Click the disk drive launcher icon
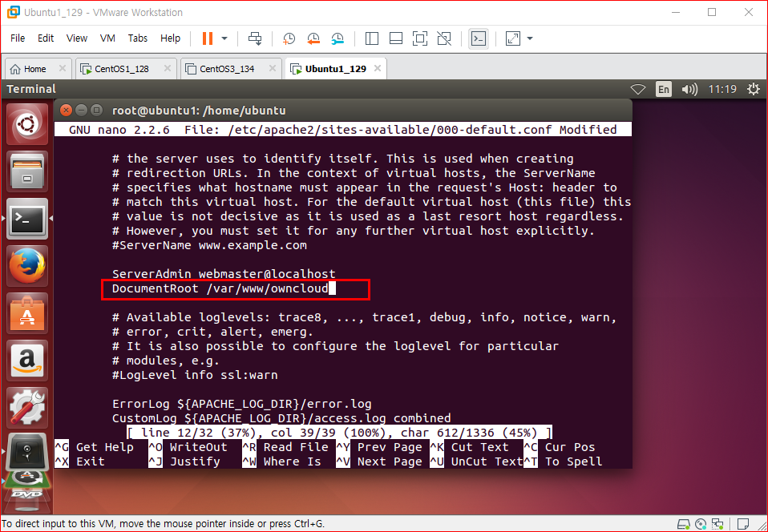The image size is (768, 532). 27,453
